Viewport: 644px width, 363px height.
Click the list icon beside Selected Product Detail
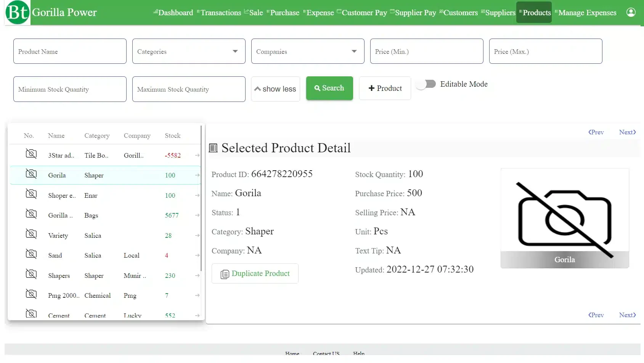(x=213, y=148)
